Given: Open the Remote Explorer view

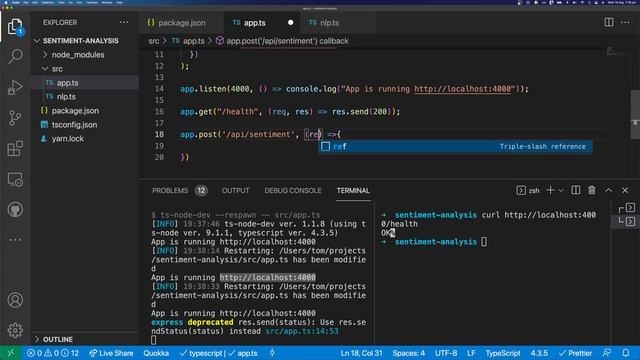Looking at the screenshot, I should (x=15, y=179).
